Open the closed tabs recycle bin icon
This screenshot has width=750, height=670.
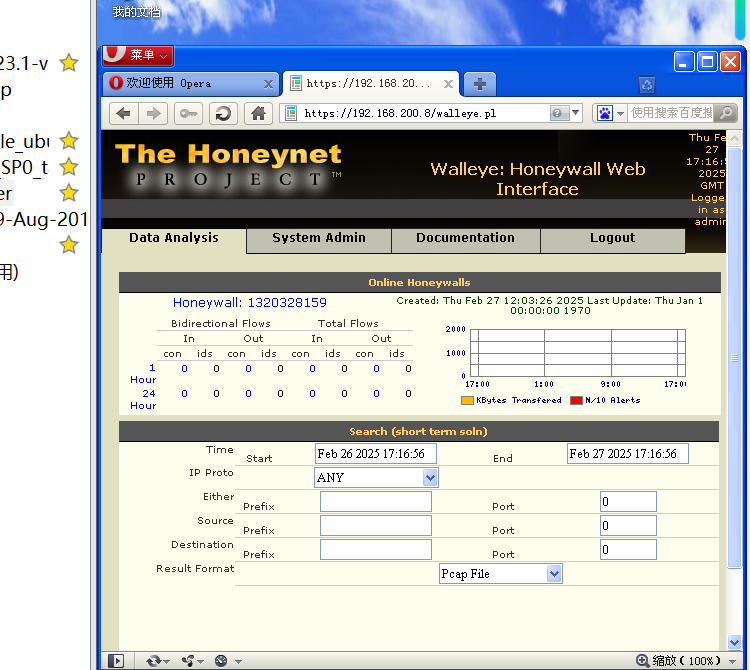[x=647, y=85]
